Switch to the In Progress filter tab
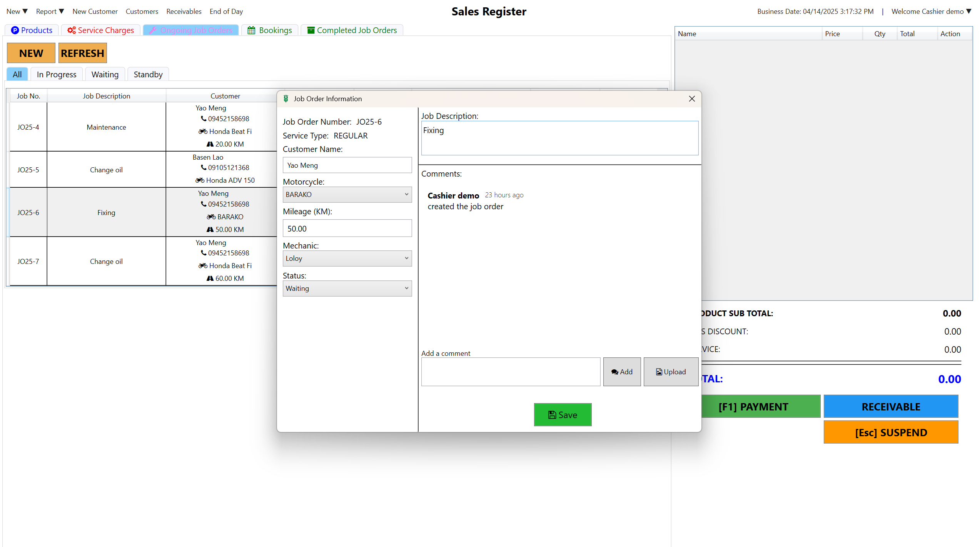The image size is (980, 547). (57, 74)
